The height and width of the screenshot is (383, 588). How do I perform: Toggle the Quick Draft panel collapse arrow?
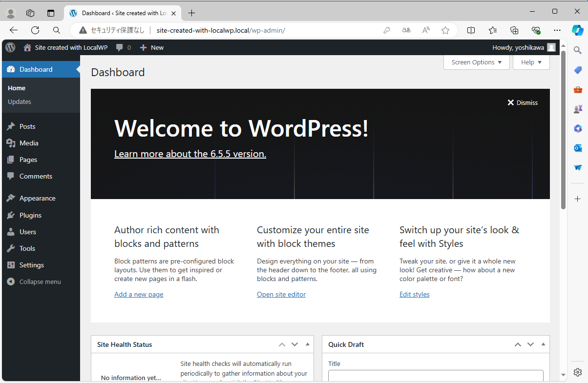click(543, 344)
